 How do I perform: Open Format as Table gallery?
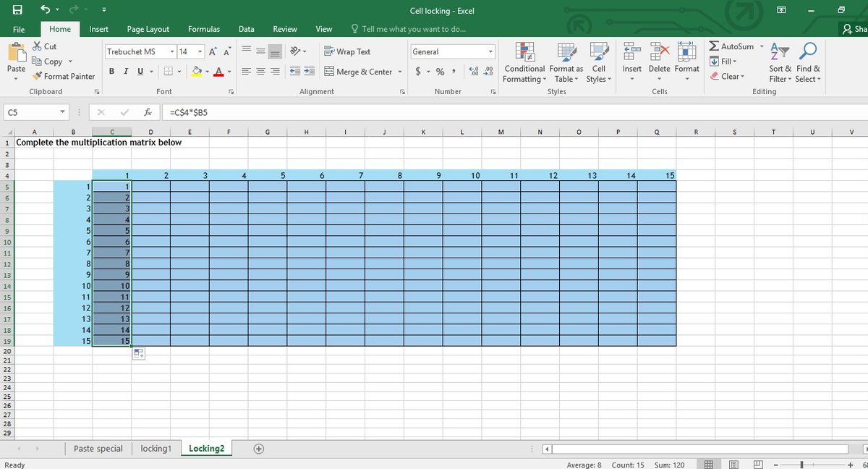566,62
